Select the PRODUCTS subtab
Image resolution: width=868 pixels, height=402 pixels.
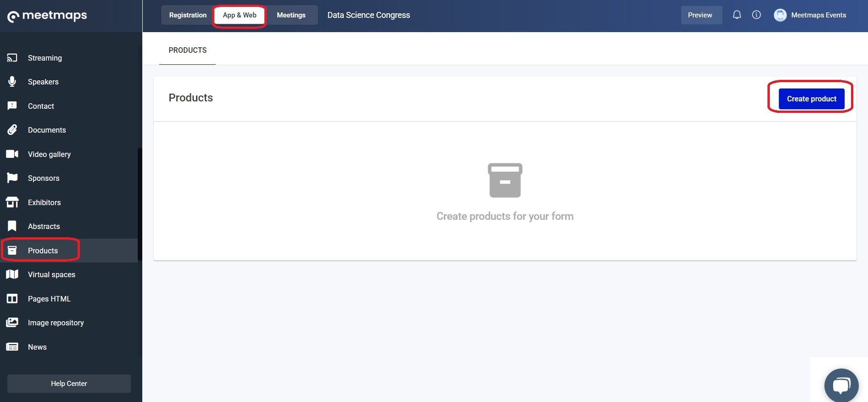tap(187, 50)
